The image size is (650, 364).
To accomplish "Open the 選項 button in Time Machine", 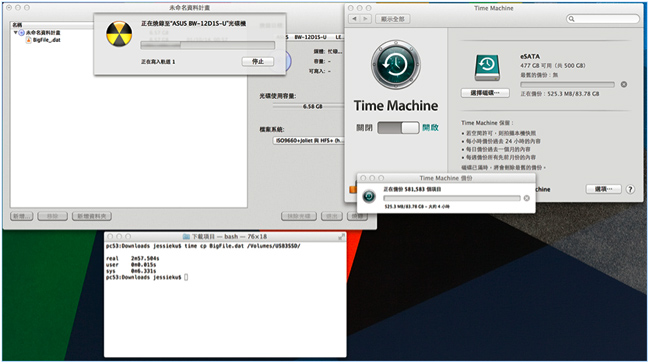I will pyautogui.click(x=603, y=189).
